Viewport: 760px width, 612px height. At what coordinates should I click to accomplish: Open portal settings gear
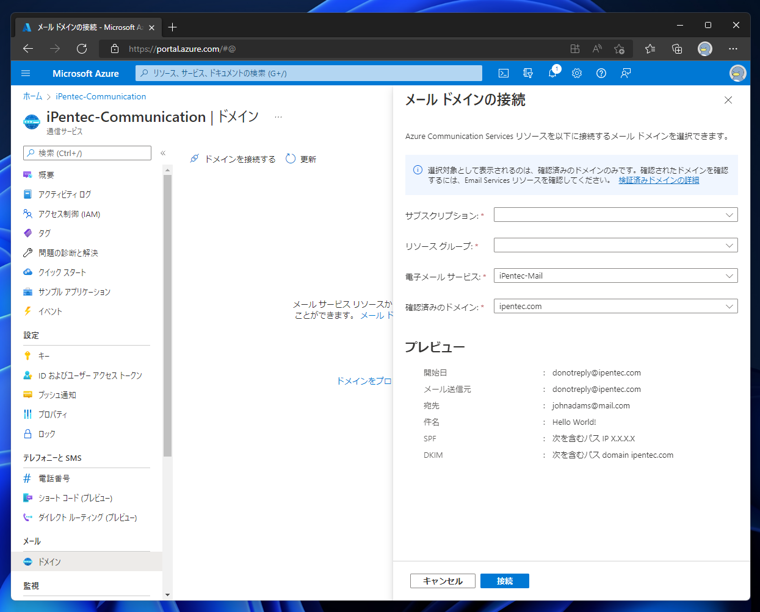click(x=576, y=73)
